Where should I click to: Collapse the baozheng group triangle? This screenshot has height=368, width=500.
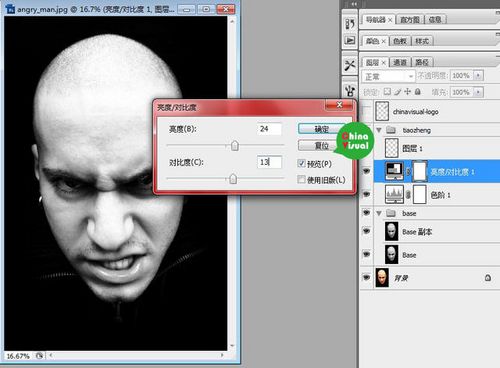[x=379, y=130]
